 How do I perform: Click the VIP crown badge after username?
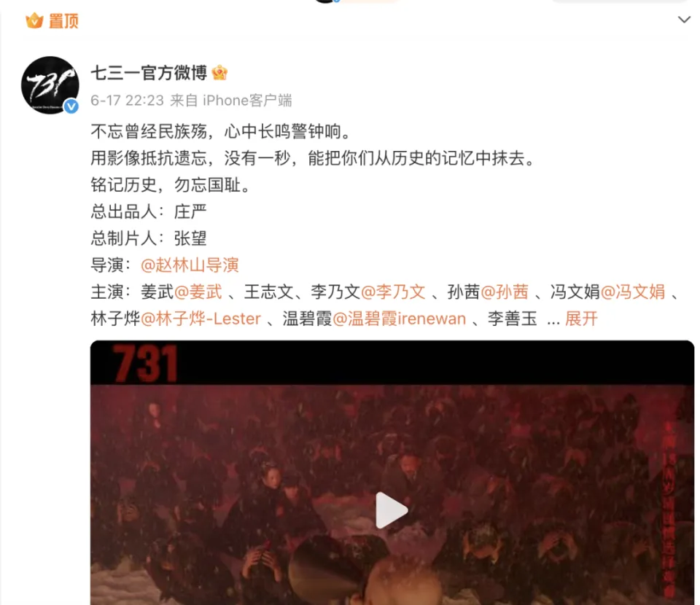219,73
